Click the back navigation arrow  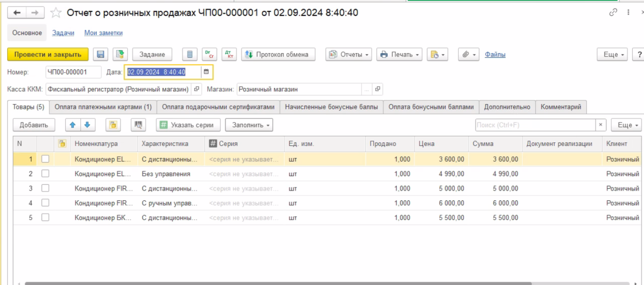click(18, 13)
